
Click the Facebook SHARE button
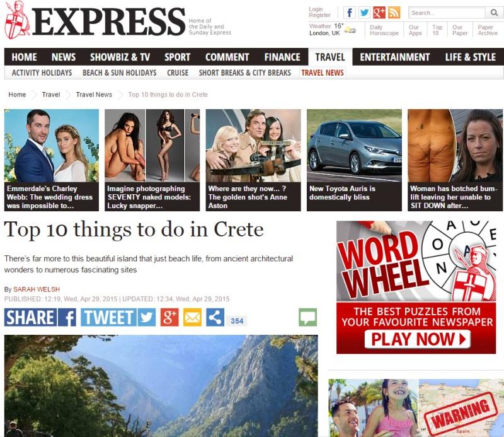pos(40,317)
